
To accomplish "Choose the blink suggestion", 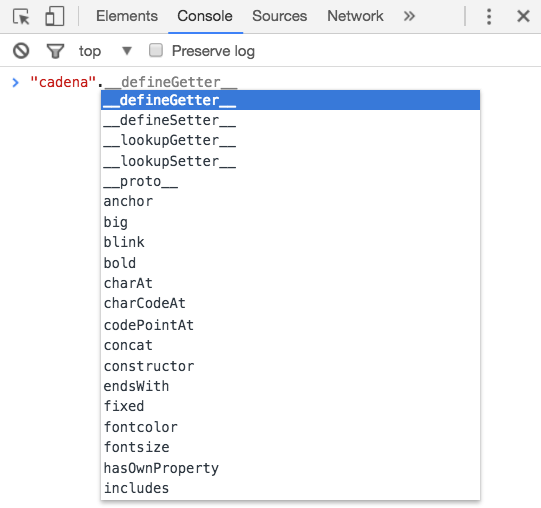I will click(x=290, y=242).
